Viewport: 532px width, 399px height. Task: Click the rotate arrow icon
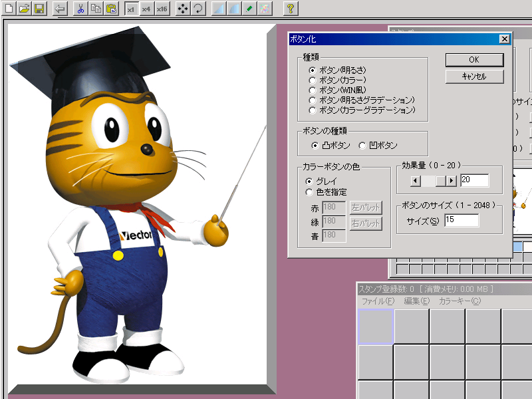point(198,8)
